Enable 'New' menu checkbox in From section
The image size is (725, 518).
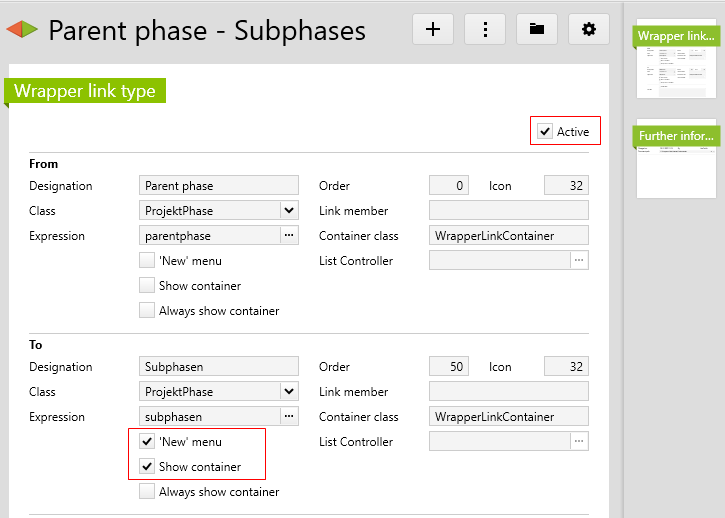click(x=147, y=261)
